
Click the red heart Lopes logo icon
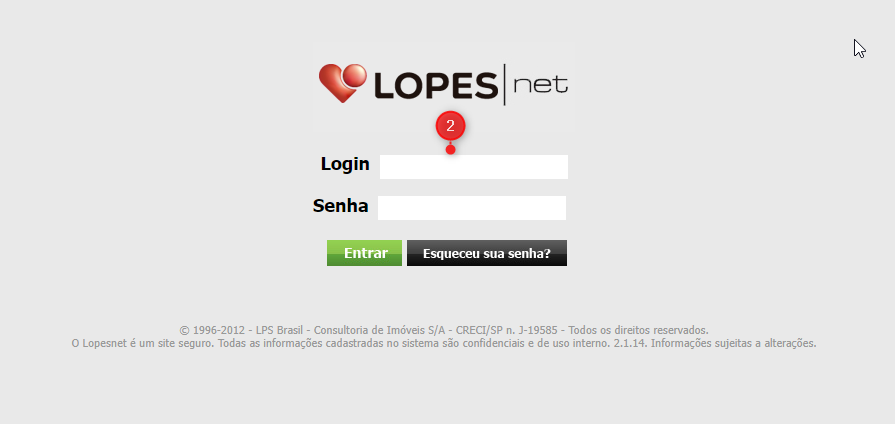(x=342, y=83)
